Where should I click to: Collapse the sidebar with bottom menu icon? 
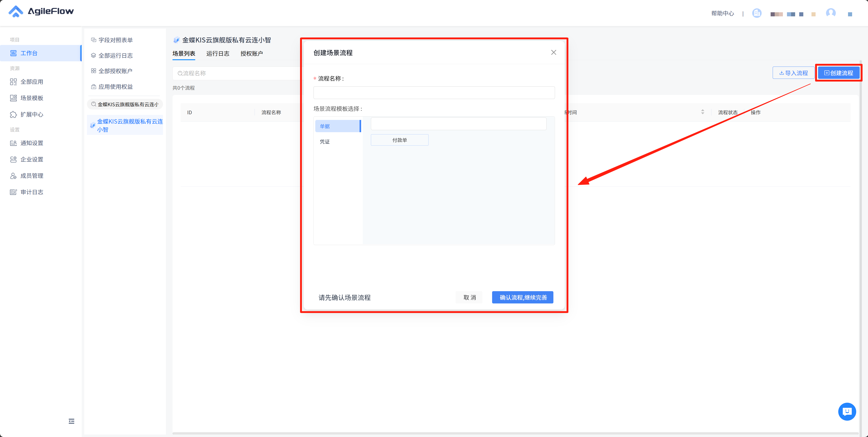click(72, 421)
